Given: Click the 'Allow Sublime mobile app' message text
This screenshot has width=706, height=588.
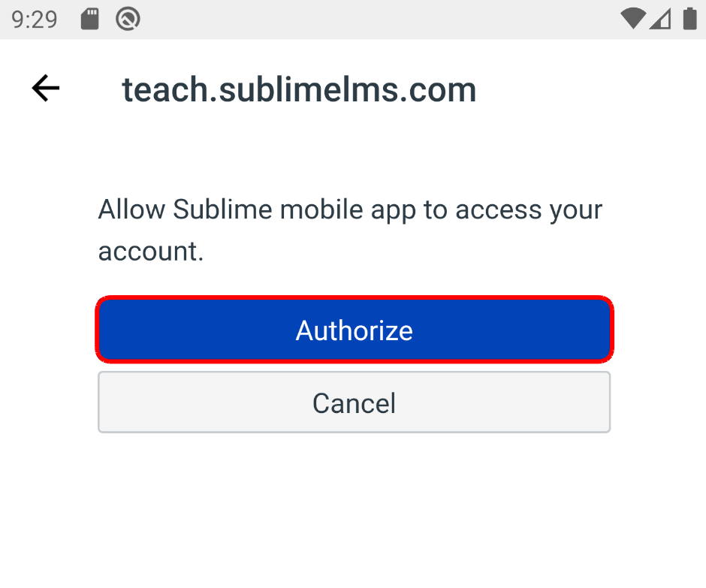Looking at the screenshot, I should click(x=350, y=210).
